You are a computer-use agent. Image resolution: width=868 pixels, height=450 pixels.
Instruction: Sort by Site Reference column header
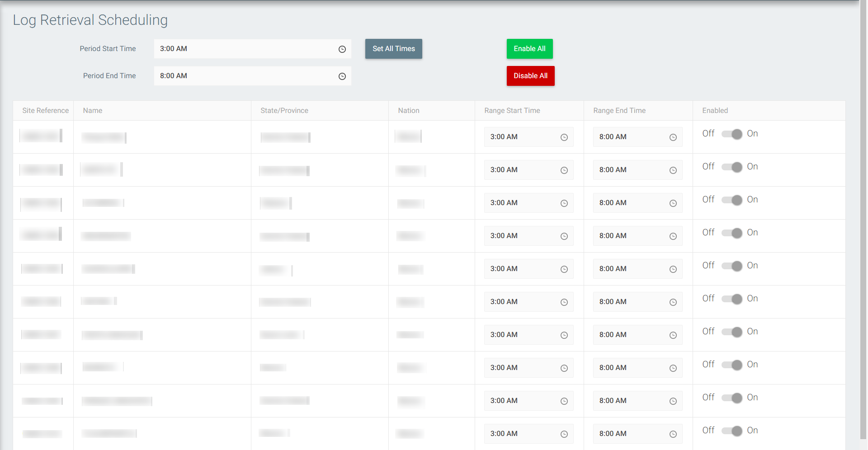pyautogui.click(x=45, y=111)
